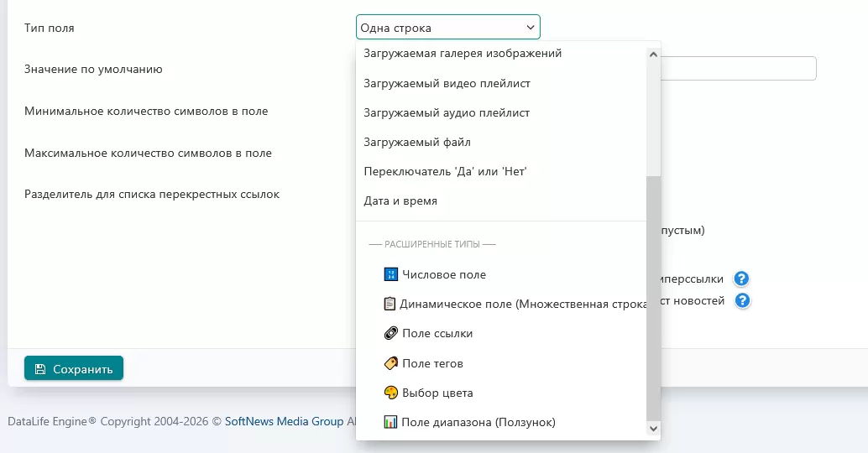
Task: Open help tooltip next to 'новостей'
Action: click(x=742, y=300)
